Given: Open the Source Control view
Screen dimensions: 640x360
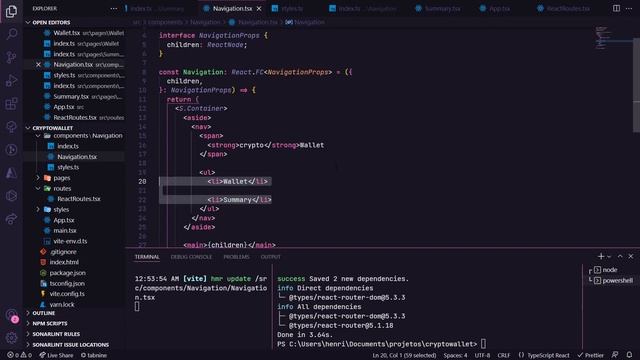Looking at the screenshot, I should 11,57.
